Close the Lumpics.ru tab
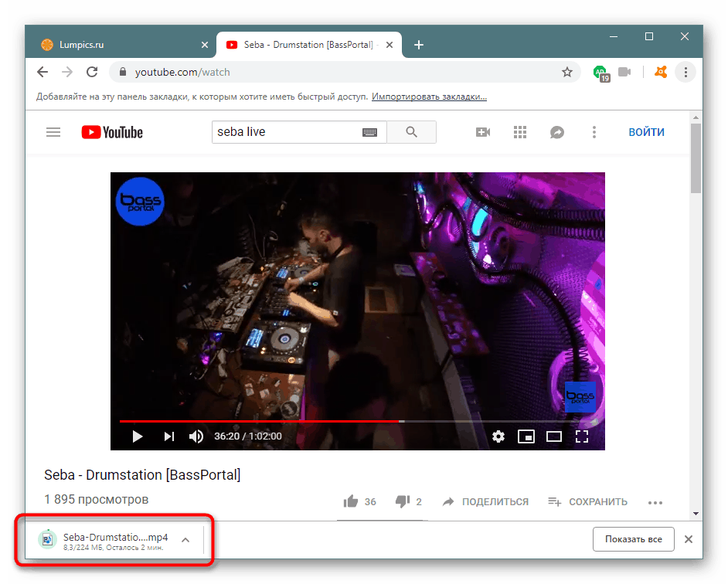This screenshot has height=584, width=728. 204,45
